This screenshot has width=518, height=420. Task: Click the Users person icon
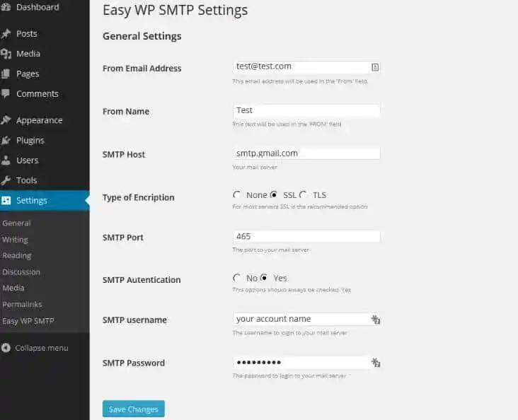[6, 161]
